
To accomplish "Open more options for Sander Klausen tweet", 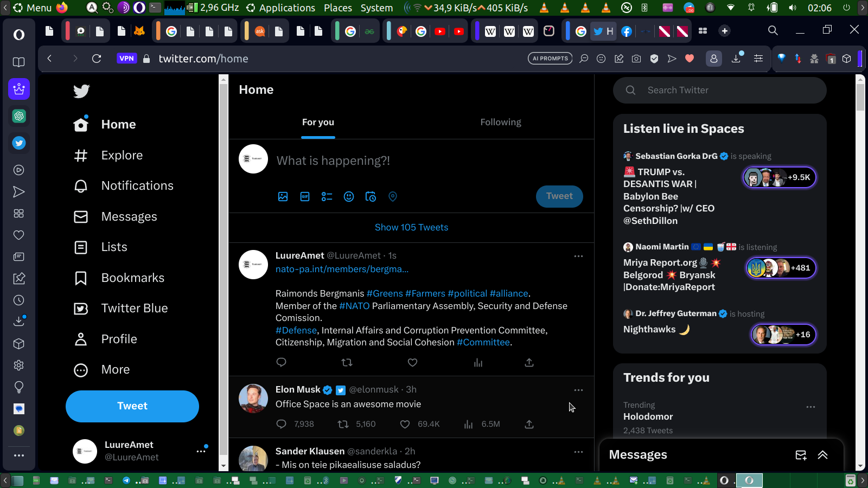I will click(x=578, y=452).
